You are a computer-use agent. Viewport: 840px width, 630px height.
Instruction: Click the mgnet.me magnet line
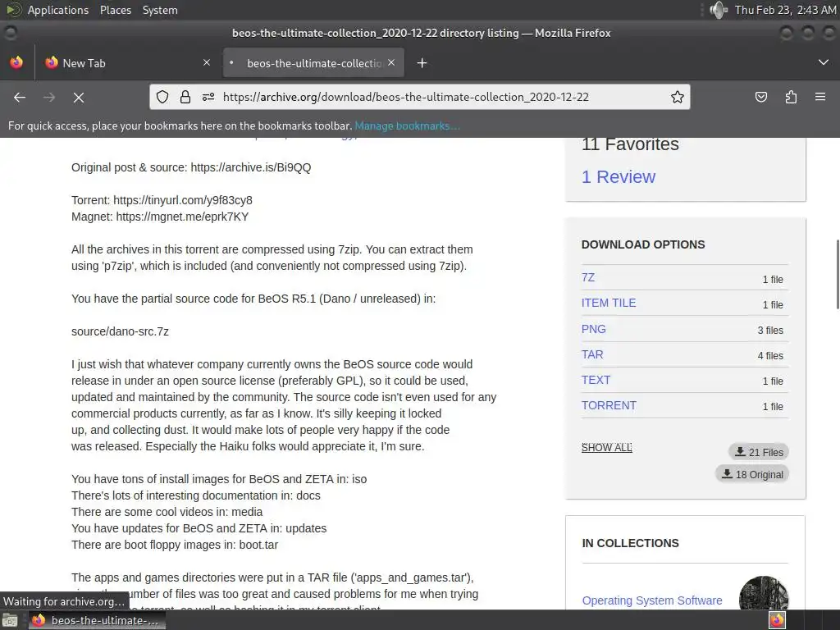click(x=160, y=217)
